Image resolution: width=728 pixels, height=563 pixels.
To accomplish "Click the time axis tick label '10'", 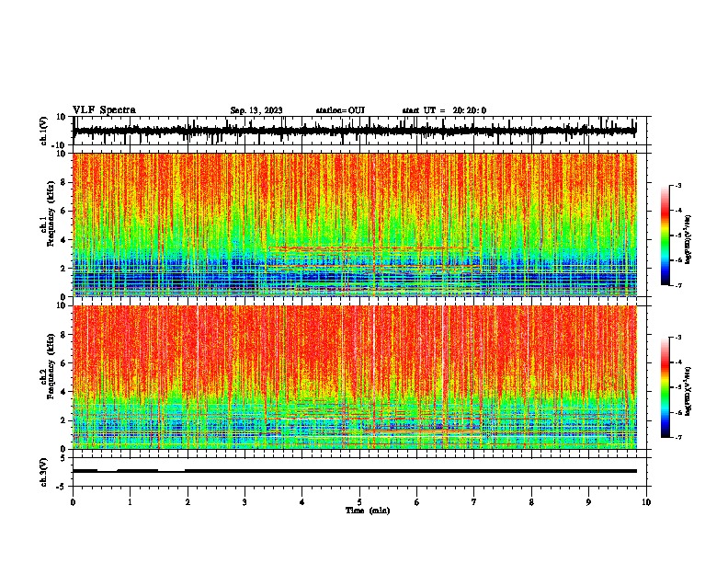I will (646, 502).
